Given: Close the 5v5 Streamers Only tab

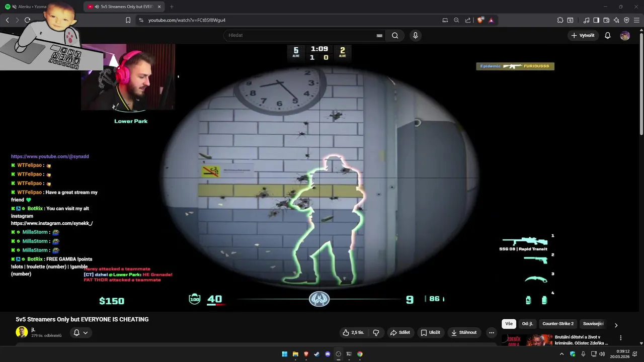Looking at the screenshot, I should click(159, 7).
